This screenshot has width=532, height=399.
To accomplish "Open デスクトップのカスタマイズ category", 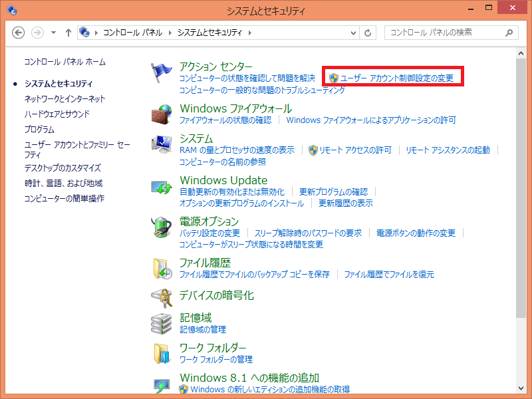I will (x=63, y=168).
